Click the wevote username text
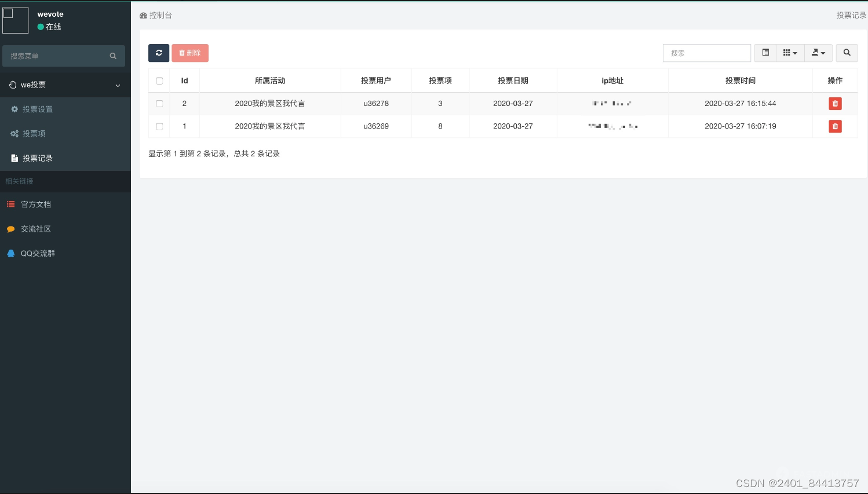Screen dimensions: 868x494 [50, 14]
